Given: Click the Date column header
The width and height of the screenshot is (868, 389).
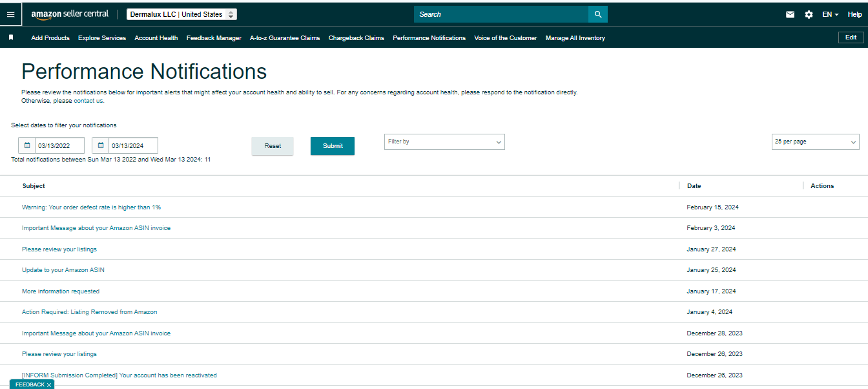Looking at the screenshot, I should pos(694,186).
